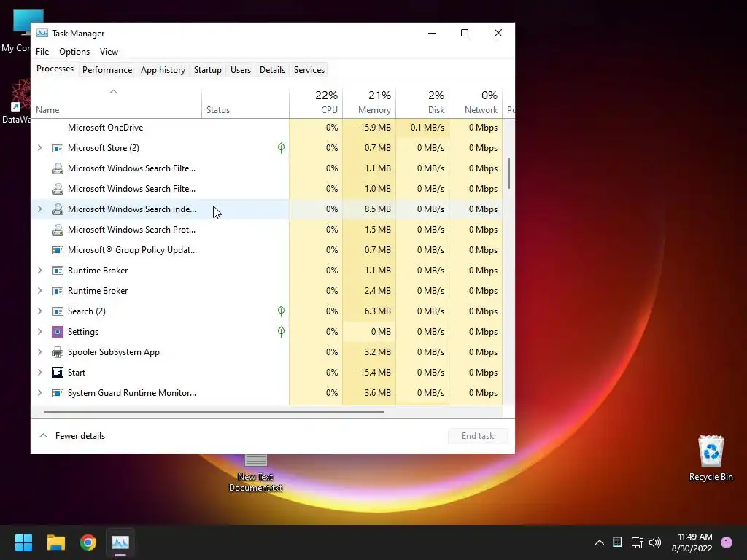Select the Microsoft Windows Search Filter row using 1.1 MB
This screenshot has width=747, height=560.
click(267, 168)
